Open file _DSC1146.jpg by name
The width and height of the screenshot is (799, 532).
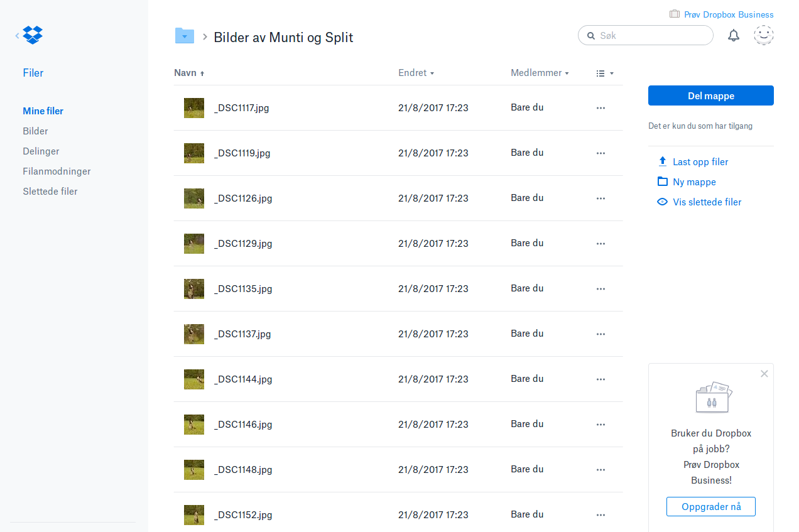tap(243, 425)
